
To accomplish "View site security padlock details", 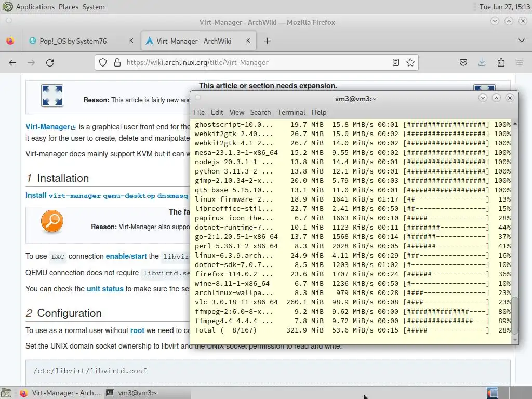I will click(x=117, y=62).
